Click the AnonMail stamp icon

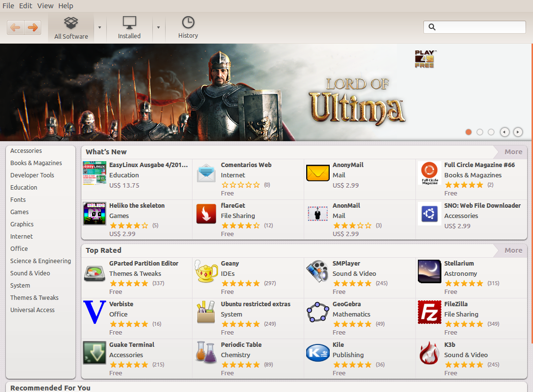click(x=318, y=214)
